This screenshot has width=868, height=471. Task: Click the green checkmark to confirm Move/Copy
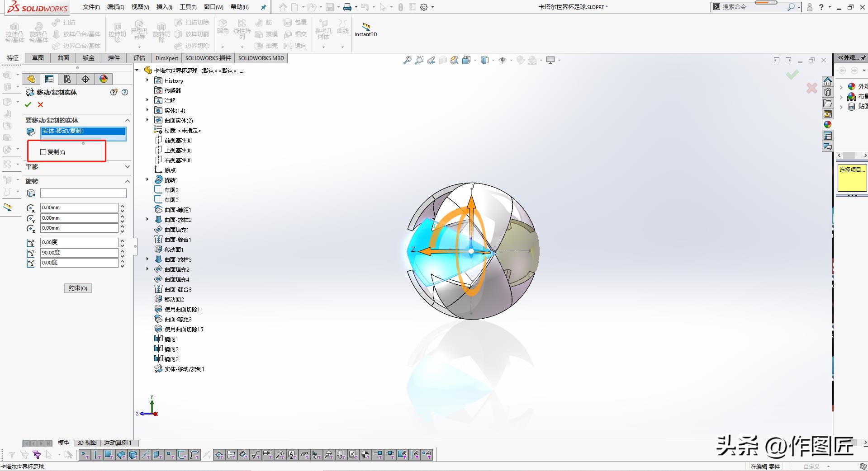[x=28, y=104]
